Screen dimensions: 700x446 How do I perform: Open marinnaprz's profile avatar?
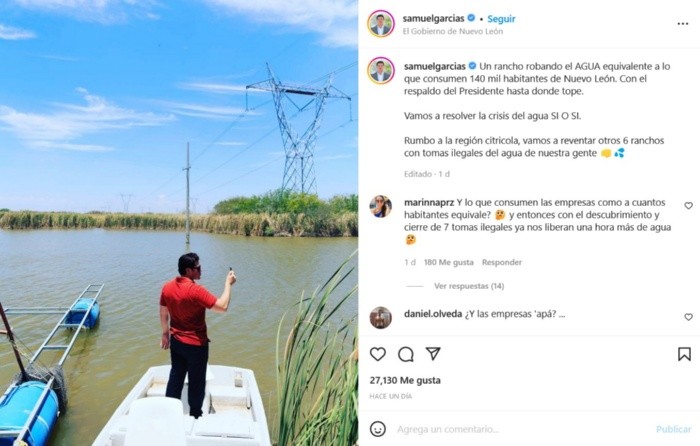point(380,206)
